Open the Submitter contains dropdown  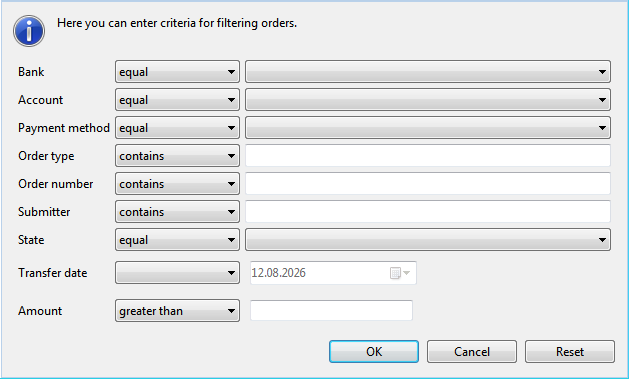coord(177,212)
